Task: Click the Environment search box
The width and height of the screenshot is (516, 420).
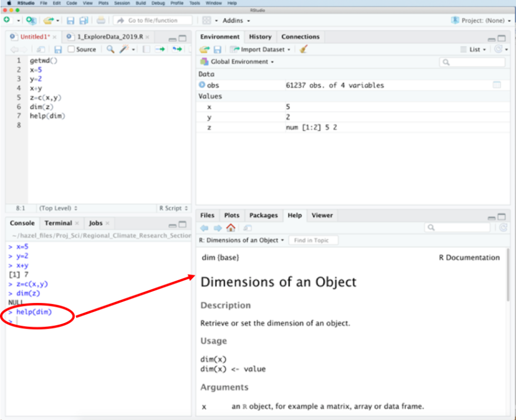Action: tap(472, 62)
